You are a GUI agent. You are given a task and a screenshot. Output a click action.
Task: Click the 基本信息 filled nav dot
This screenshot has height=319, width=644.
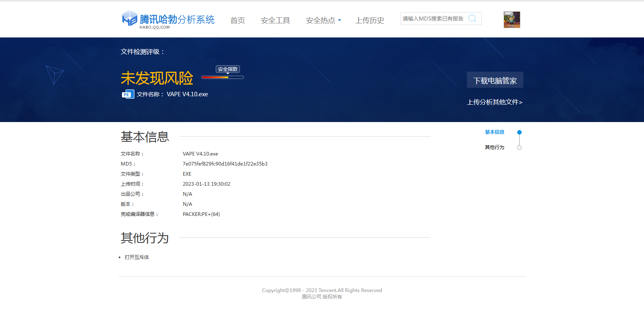tap(519, 133)
